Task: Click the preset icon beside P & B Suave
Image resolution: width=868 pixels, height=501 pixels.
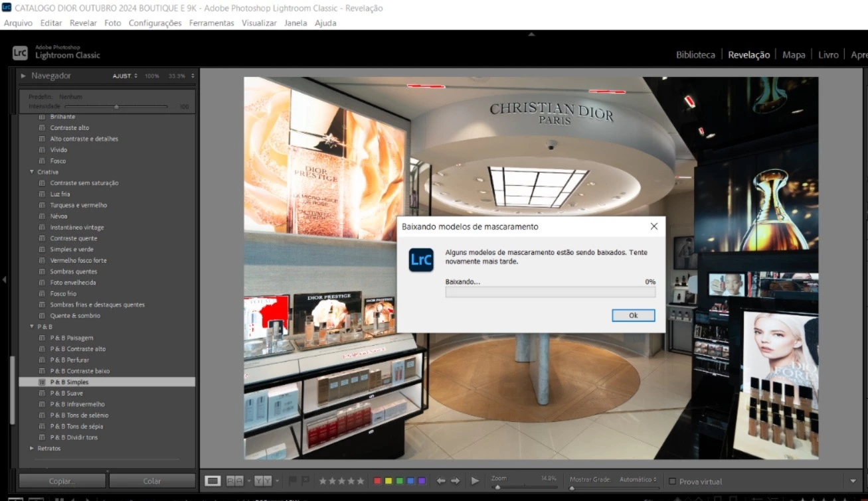Action: click(x=42, y=394)
